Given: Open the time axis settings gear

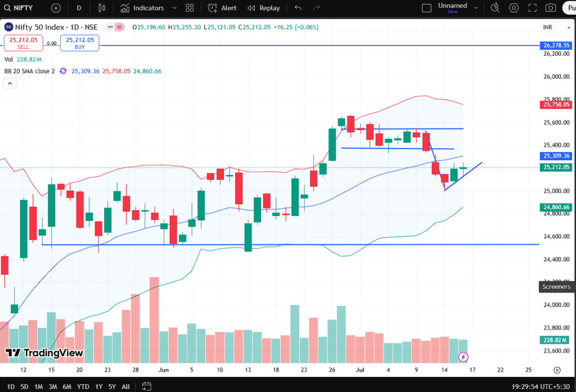Looking at the screenshot, I should click(x=557, y=370).
